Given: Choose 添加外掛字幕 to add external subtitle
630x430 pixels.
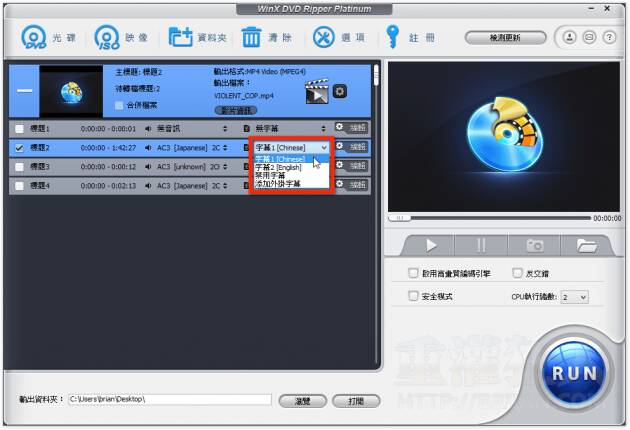Looking at the screenshot, I should click(292, 184).
